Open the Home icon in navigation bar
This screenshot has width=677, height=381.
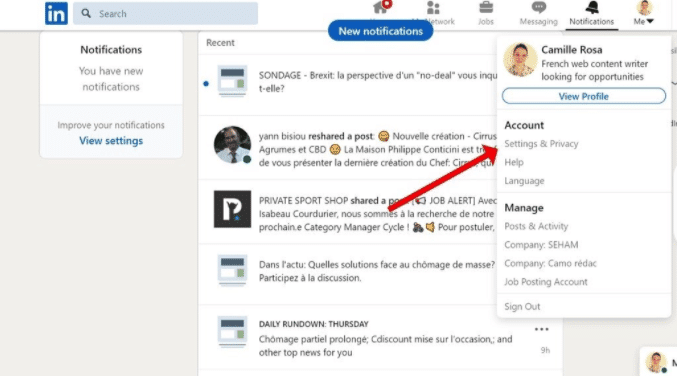(x=380, y=7)
